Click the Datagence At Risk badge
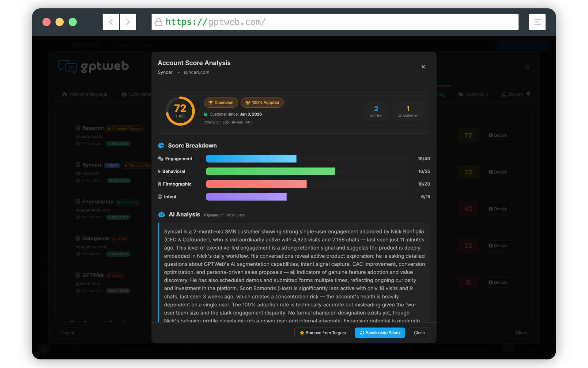This screenshot has height=368, width=588. coord(120,239)
